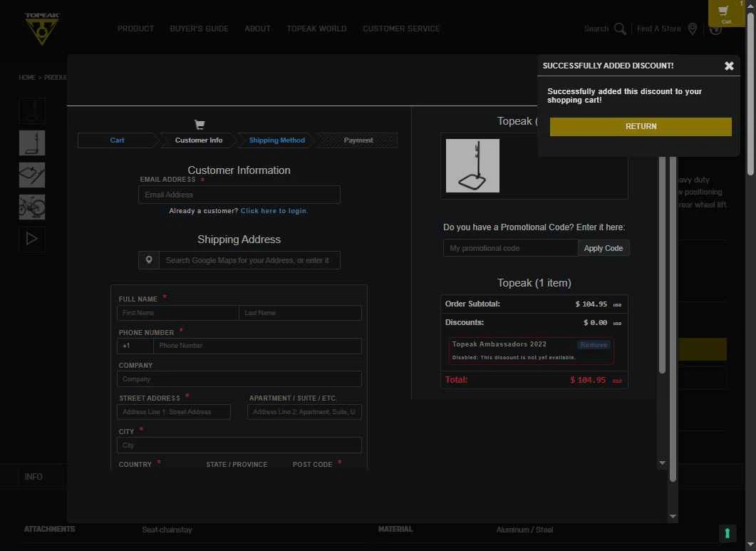Select the first product thumbnail
This screenshot has height=551, width=756.
point(32,111)
